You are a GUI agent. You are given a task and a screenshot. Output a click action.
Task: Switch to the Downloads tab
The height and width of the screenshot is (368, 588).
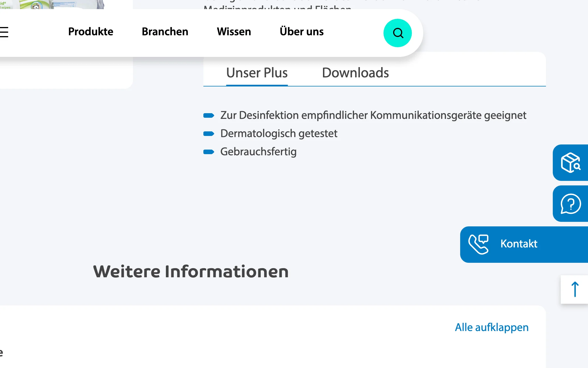355,73
